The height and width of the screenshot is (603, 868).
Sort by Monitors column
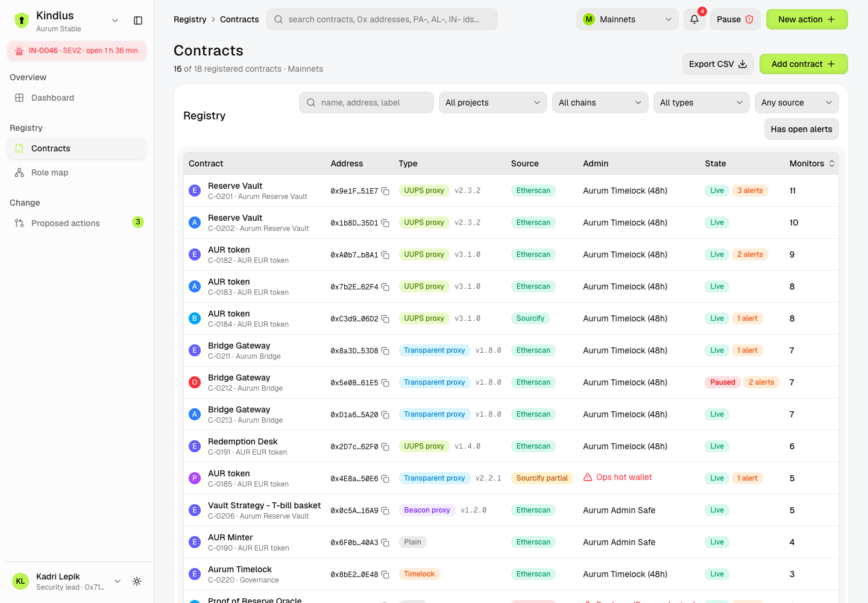point(811,163)
